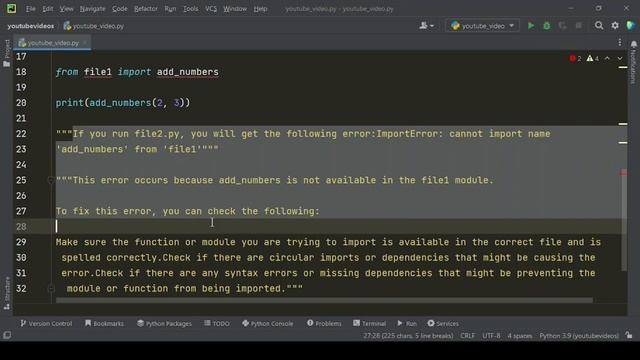Click fold end marker at line 32
This screenshot has width=640, height=360.
click(51, 289)
